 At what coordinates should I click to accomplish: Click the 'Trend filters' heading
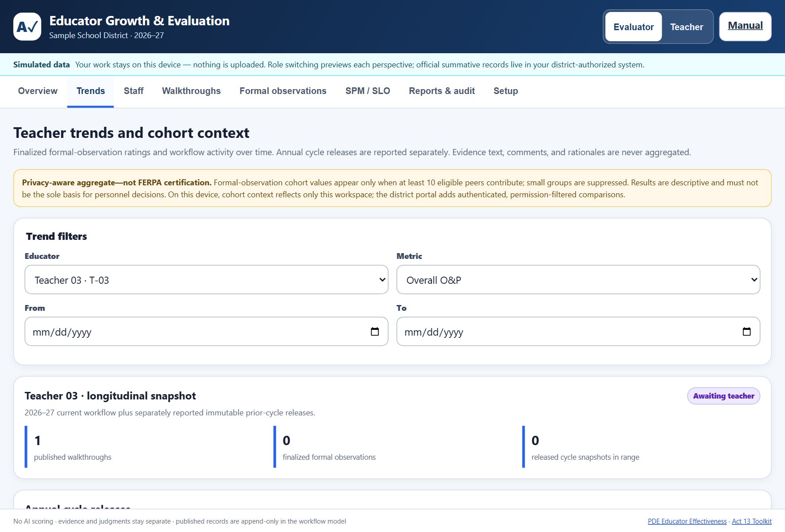56,236
